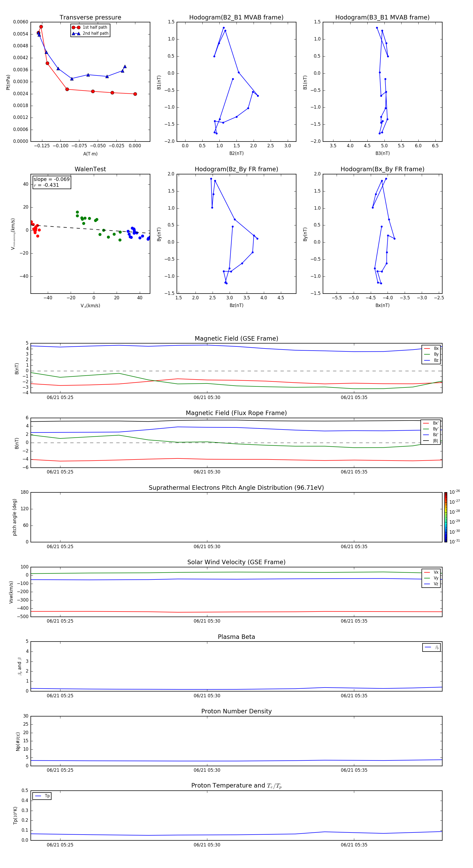Click the "slope = -0.069" annotation
The height and width of the screenshot is (868, 473).
pos(52,179)
